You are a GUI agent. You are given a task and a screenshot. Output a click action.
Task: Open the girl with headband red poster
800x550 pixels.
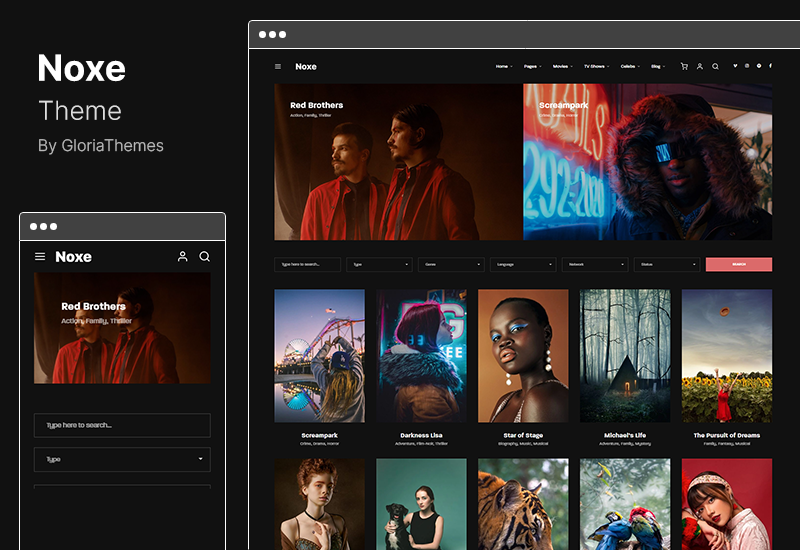pos(727,504)
